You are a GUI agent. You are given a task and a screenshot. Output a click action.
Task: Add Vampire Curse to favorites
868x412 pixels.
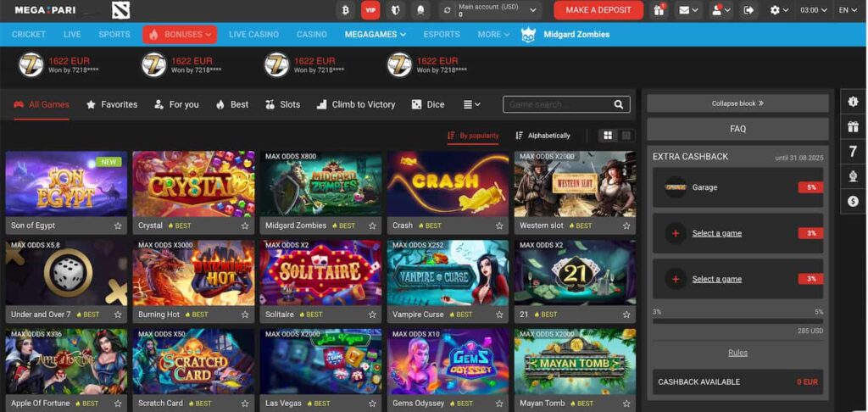click(499, 315)
